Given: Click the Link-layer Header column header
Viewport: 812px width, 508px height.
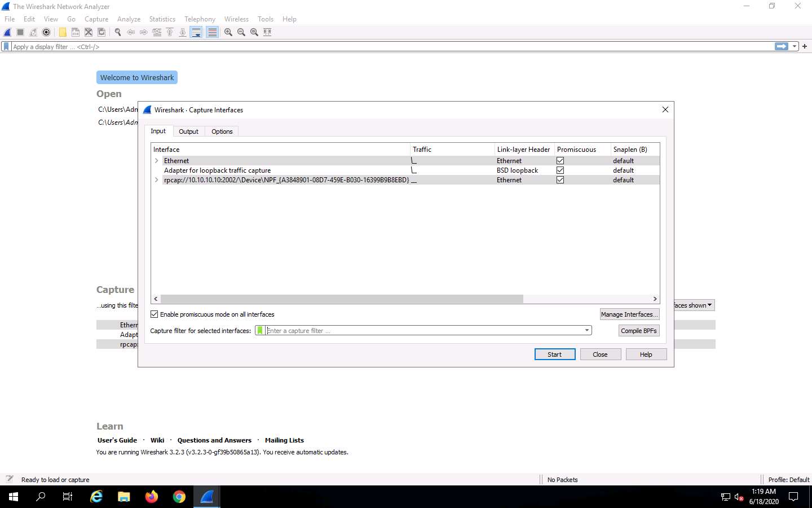Looking at the screenshot, I should pyautogui.click(x=523, y=150).
